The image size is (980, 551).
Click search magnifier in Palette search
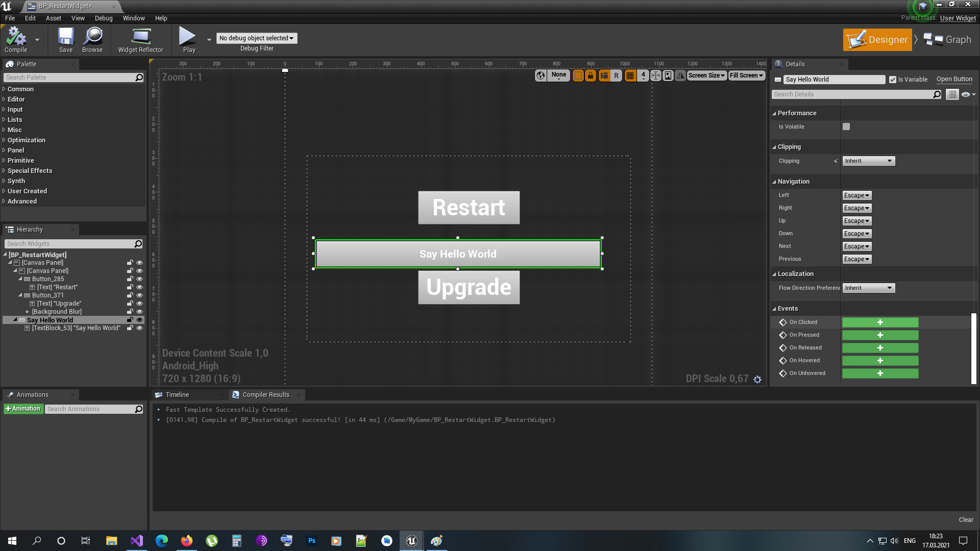pos(139,78)
